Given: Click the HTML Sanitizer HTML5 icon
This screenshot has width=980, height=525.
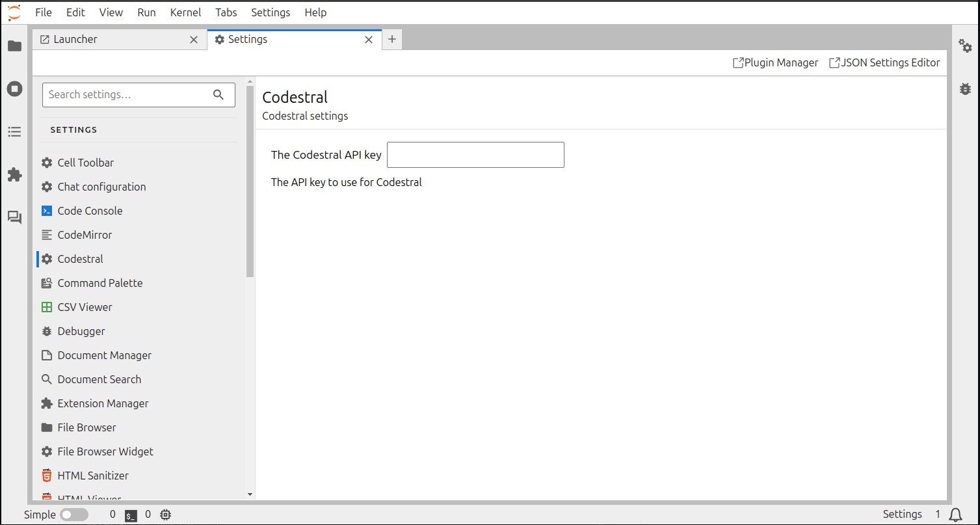Looking at the screenshot, I should point(47,476).
